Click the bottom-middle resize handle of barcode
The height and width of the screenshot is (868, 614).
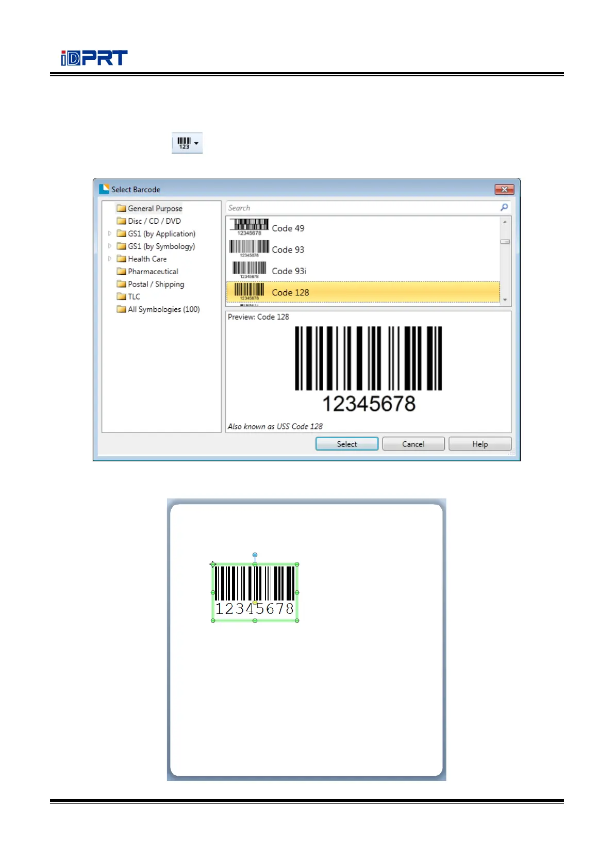point(255,621)
